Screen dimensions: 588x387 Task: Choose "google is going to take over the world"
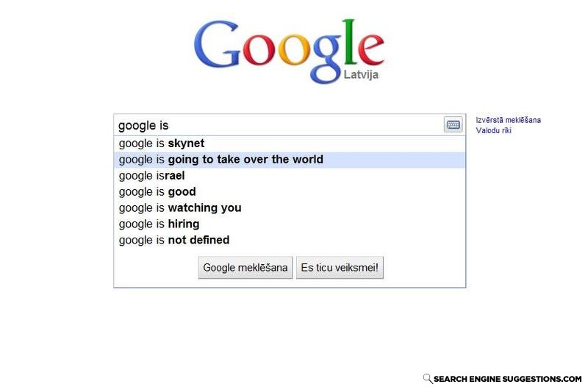pos(290,160)
